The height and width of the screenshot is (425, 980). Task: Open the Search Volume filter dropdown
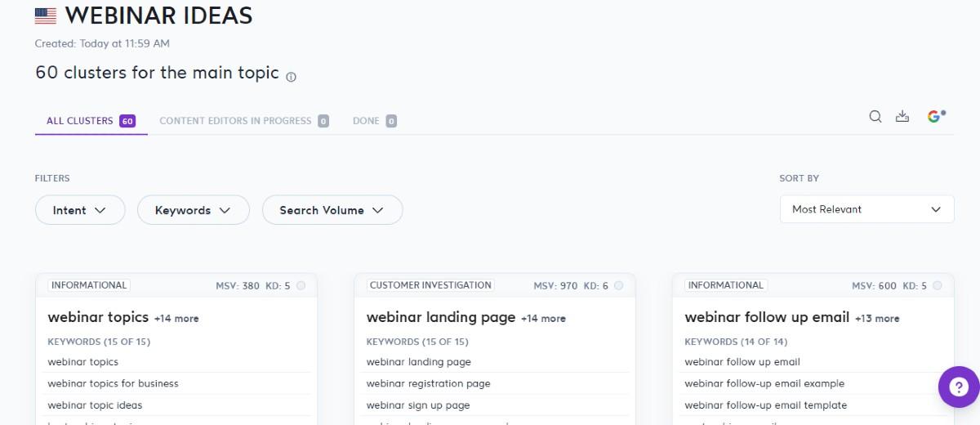click(x=332, y=210)
